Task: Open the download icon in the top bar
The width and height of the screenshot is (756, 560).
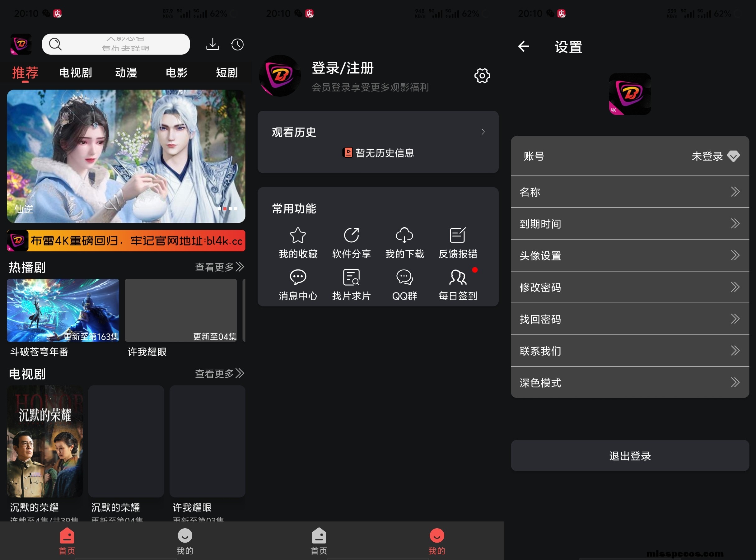Action: click(x=212, y=44)
